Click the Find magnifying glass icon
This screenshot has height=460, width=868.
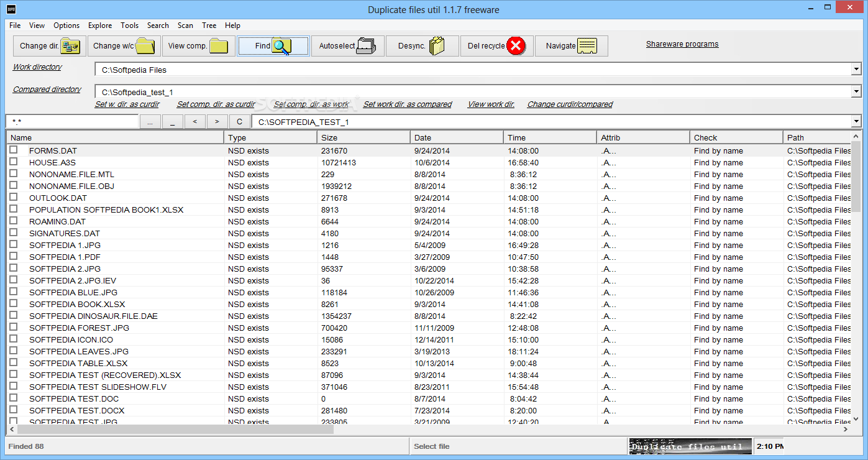281,46
